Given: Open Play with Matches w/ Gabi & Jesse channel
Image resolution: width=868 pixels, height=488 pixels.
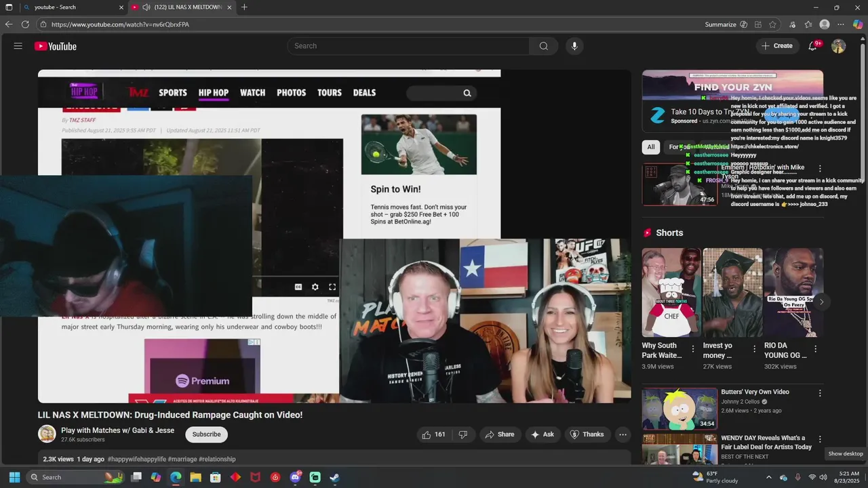Looking at the screenshot, I should click(117, 430).
